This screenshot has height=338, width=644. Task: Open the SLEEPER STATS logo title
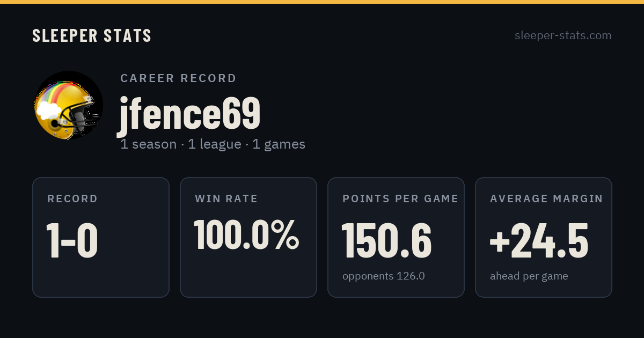pyautogui.click(x=92, y=36)
